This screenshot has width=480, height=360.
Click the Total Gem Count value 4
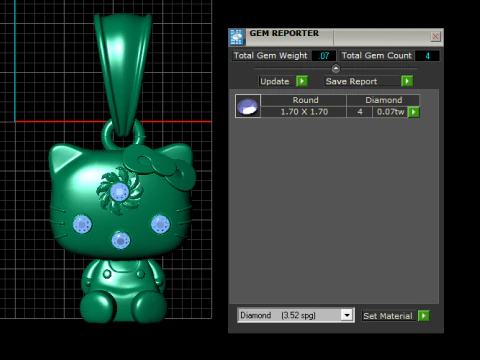pos(427,56)
